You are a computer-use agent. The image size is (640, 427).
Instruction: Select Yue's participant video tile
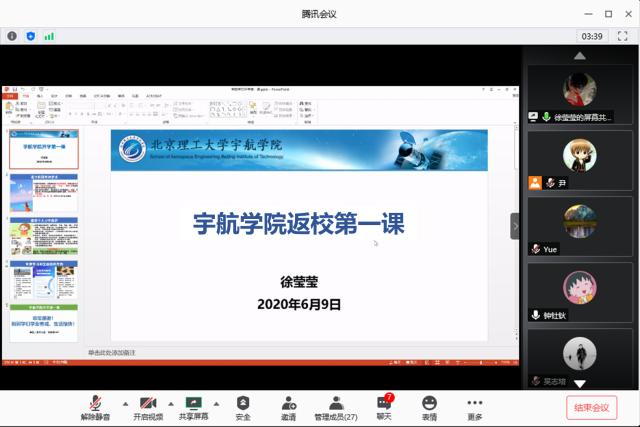click(x=579, y=227)
